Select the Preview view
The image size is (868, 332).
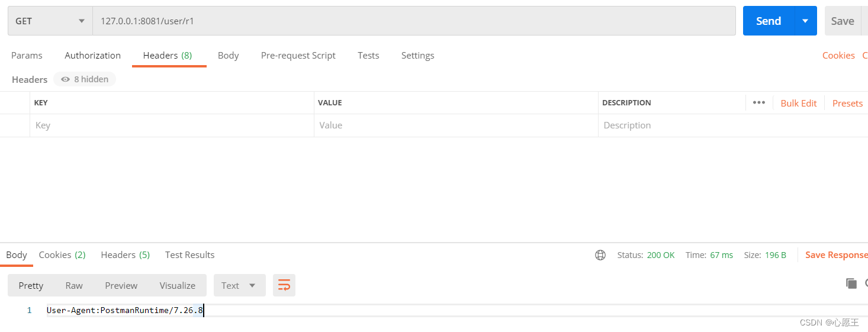pyautogui.click(x=121, y=285)
